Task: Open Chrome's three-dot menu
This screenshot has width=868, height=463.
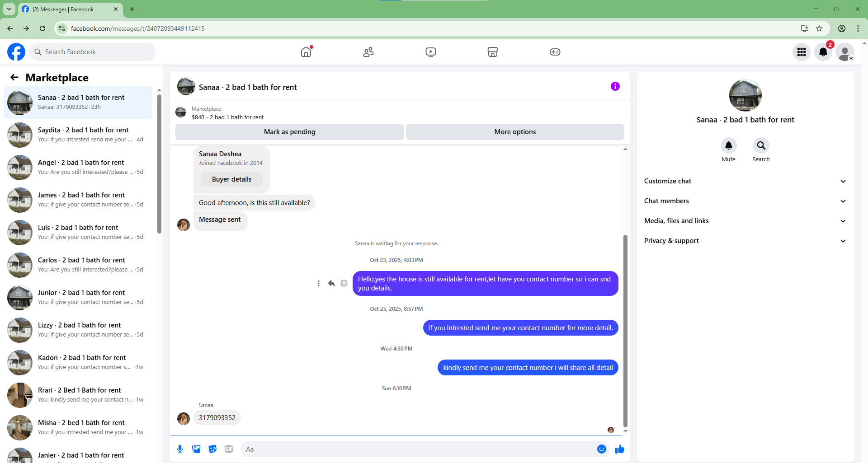Action: pos(858,28)
